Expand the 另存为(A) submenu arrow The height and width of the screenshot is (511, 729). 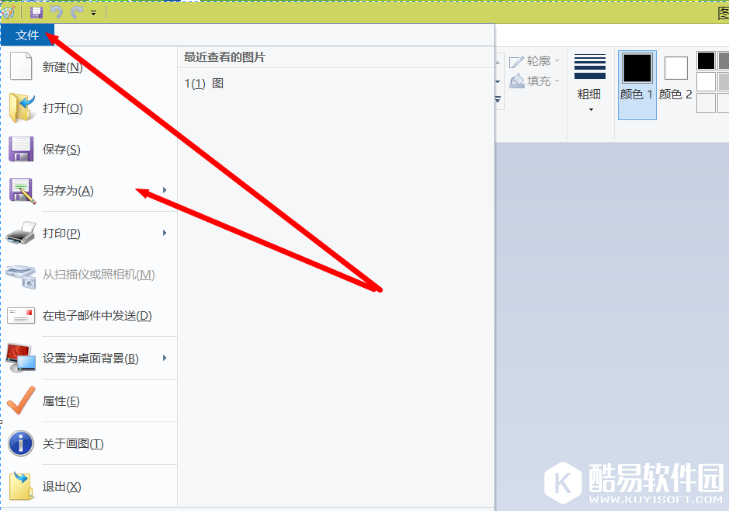coord(165,190)
